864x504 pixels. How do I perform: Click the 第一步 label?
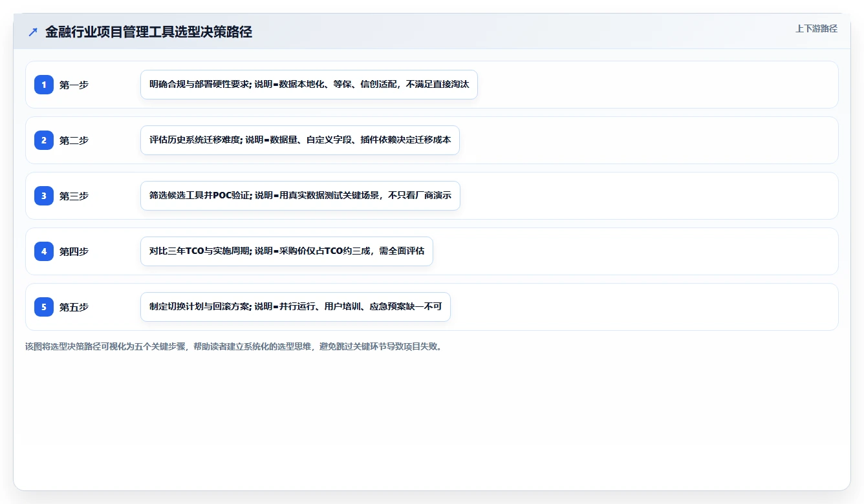coord(74,85)
